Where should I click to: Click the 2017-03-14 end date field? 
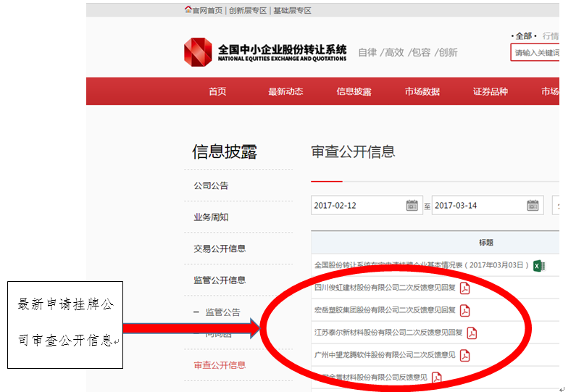click(x=479, y=205)
